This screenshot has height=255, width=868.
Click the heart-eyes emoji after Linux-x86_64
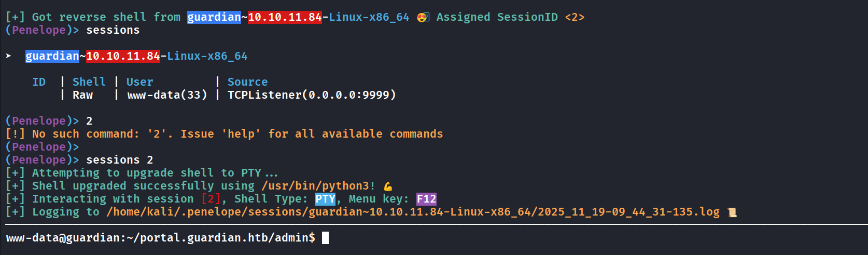[423, 17]
